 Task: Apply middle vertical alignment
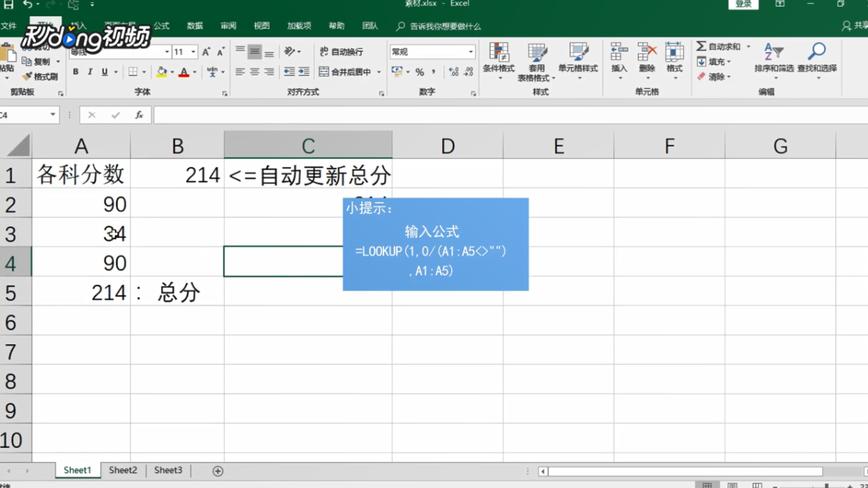[254, 52]
